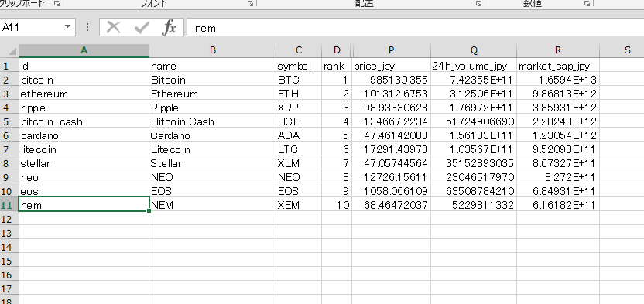The width and height of the screenshot is (644, 304).
Task: Click the 'price_jpy' header cell
Action: (392, 66)
